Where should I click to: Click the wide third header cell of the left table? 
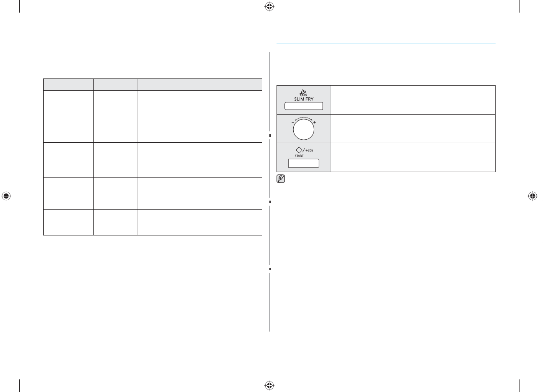tap(200, 84)
